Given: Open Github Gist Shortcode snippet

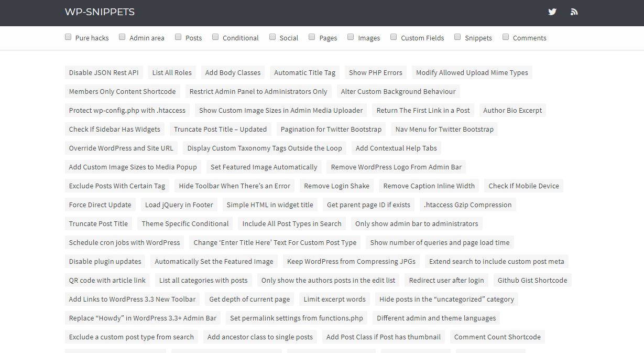Looking at the screenshot, I should (x=532, y=280).
